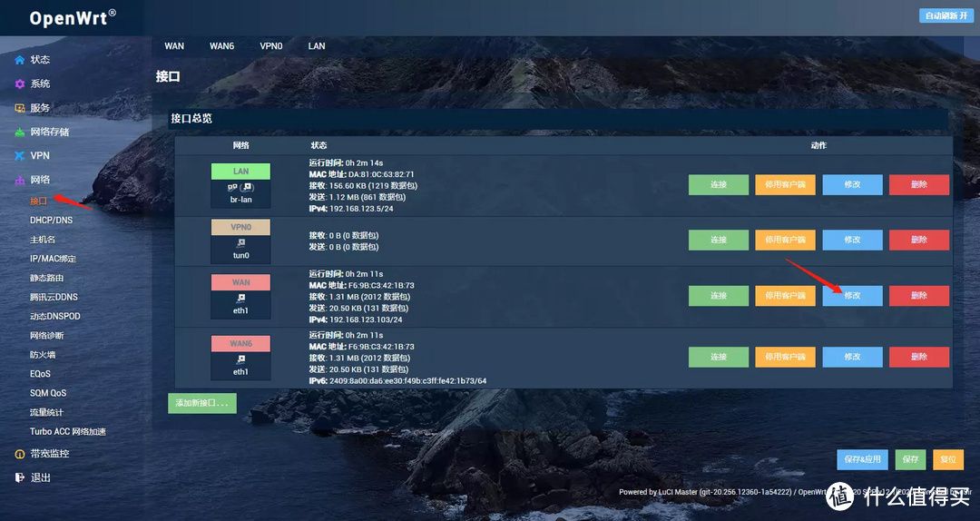Open the VPN0 tab at top
Screen dimensions: 980x521
click(271, 46)
